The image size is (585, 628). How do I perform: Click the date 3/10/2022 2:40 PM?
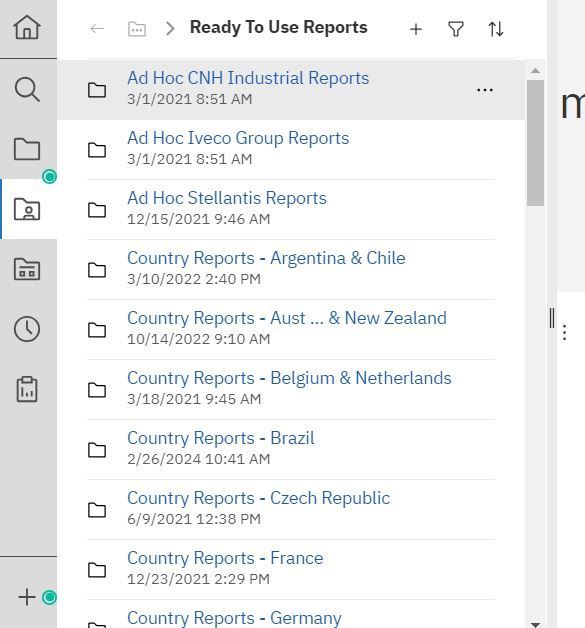194,279
